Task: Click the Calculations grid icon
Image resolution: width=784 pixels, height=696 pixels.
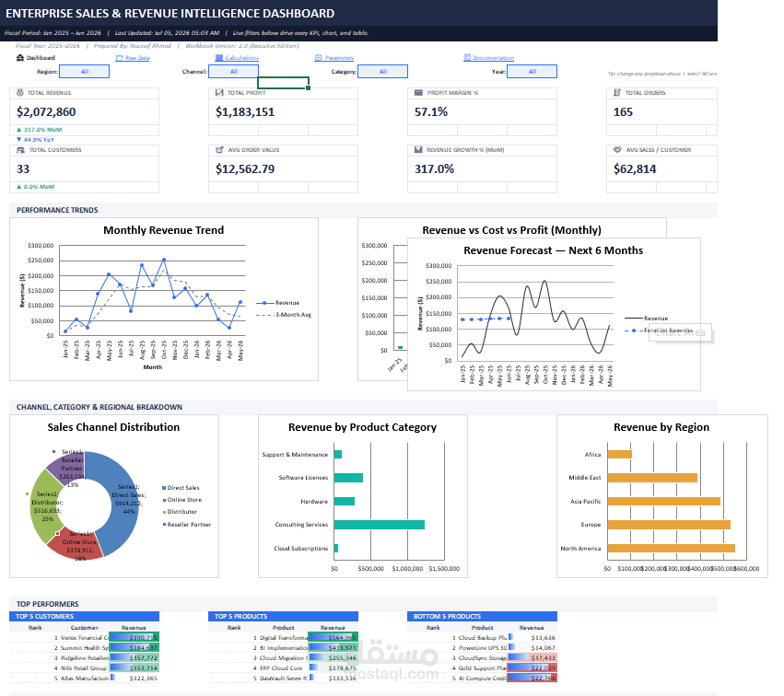Action: point(218,58)
